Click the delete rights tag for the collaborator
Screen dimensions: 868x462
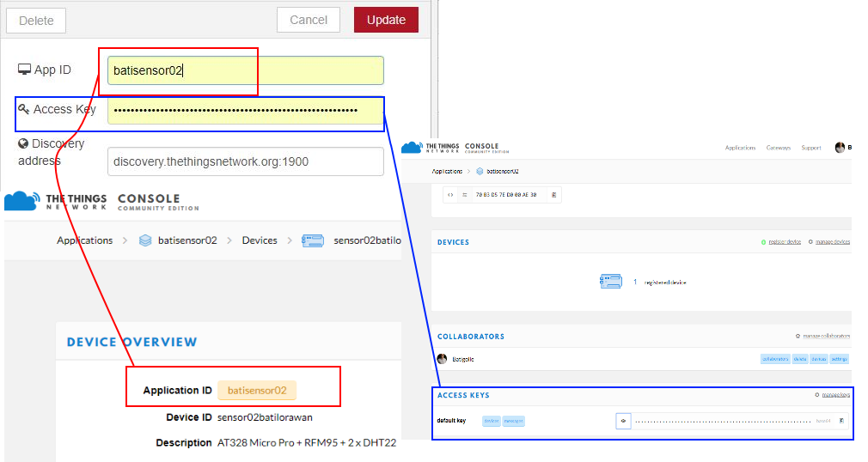800,359
